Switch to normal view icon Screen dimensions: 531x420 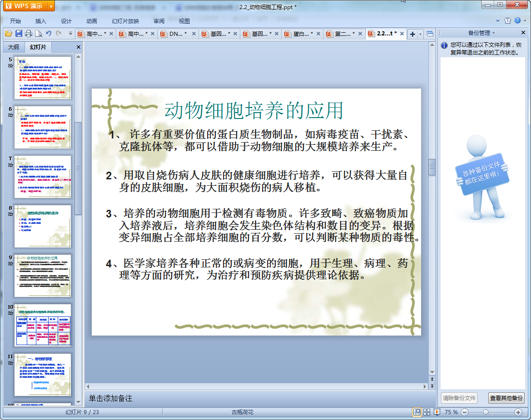[417, 412]
